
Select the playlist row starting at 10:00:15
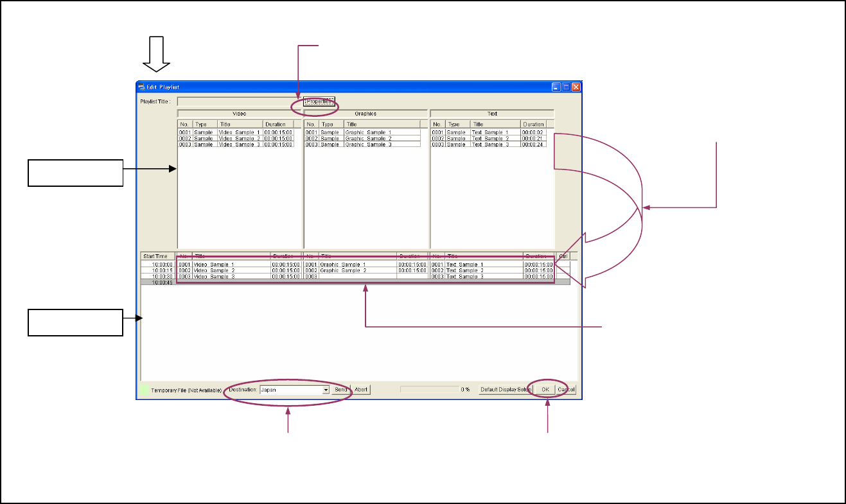point(355,270)
